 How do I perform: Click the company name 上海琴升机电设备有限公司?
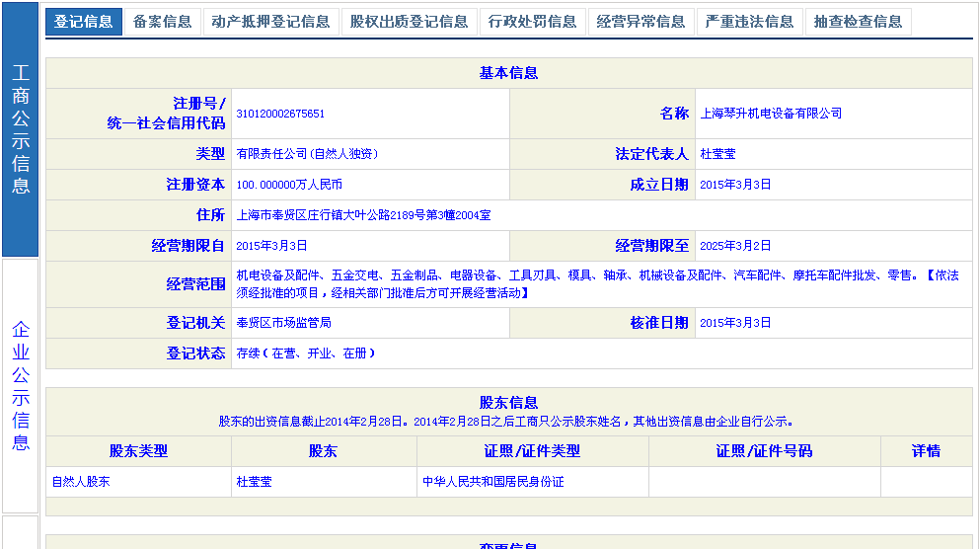pyautogui.click(x=771, y=114)
